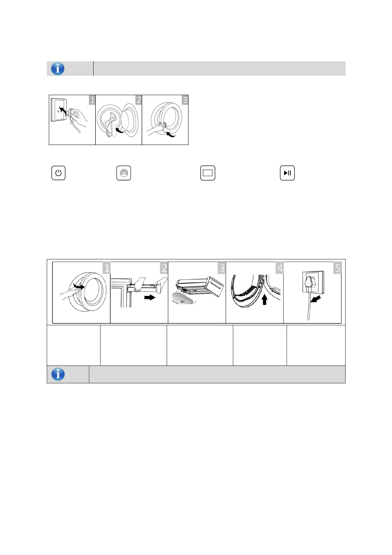
Task: Click the empty cell under step 2
Action: click(x=133, y=345)
